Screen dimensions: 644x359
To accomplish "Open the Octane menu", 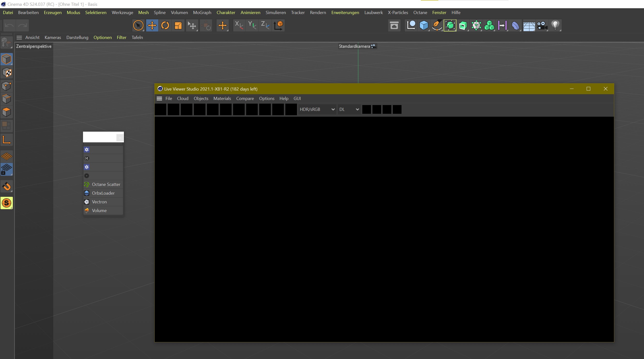I will click(420, 13).
